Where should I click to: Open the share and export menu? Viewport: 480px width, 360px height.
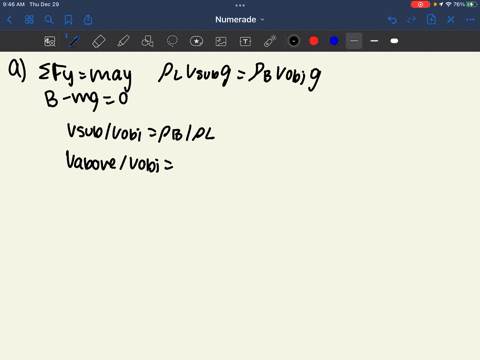(x=88, y=20)
